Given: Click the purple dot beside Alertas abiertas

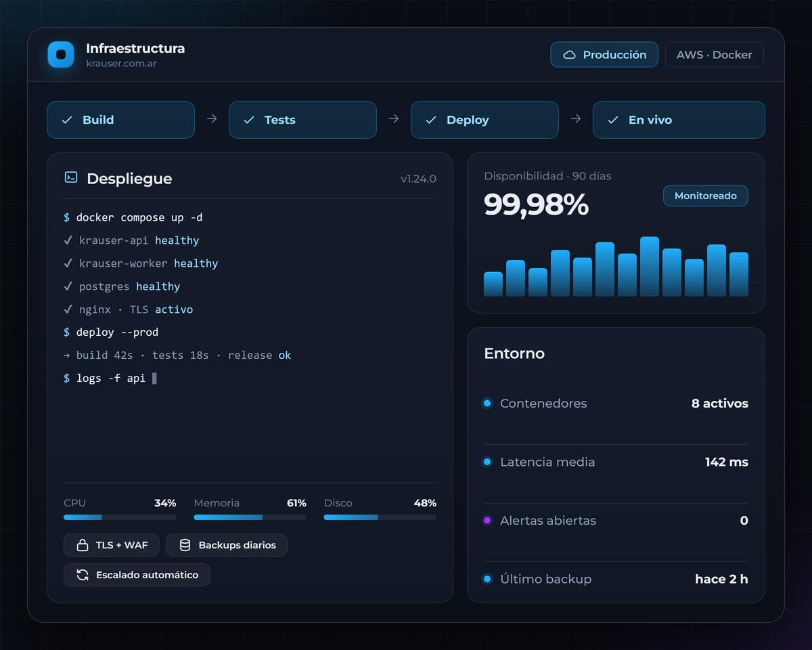Looking at the screenshot, I should (x=487, y=521).
